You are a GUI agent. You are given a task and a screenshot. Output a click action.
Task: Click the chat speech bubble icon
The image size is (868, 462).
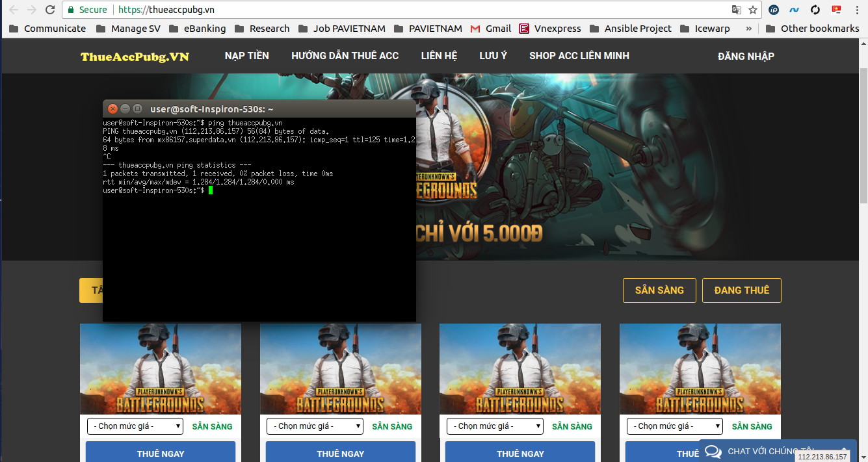[713, 452]
